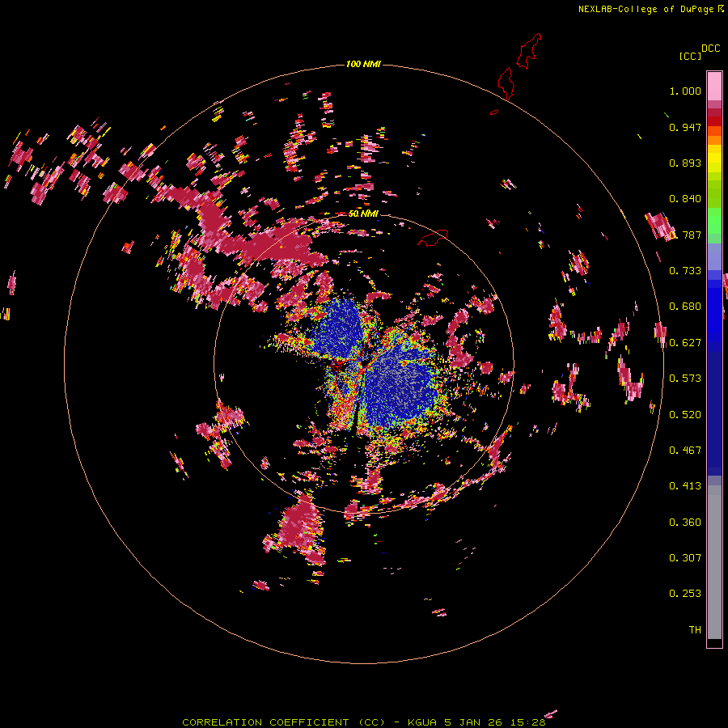Click the 0.520 legend value

tap(685, 415)
